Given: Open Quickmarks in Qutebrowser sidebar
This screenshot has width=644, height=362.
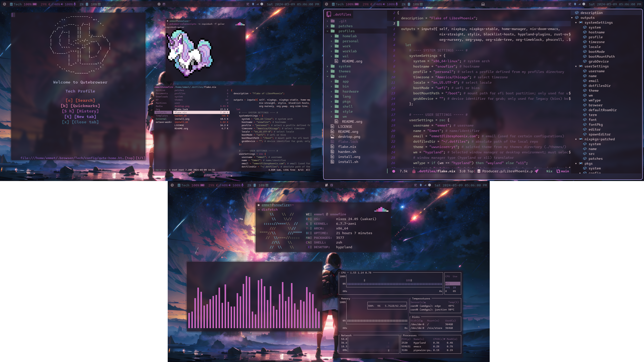Looking at the screenshot, I should [80, 106].
